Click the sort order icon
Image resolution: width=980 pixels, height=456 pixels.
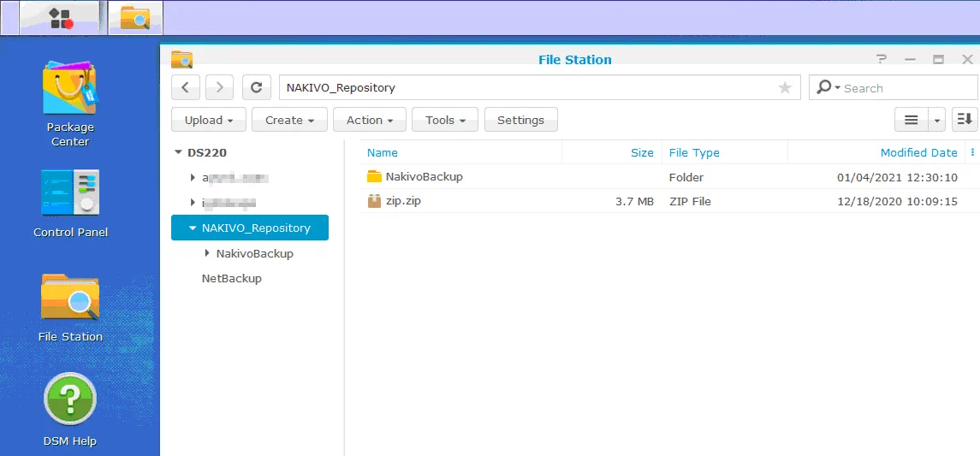click(x=965, y=121)
